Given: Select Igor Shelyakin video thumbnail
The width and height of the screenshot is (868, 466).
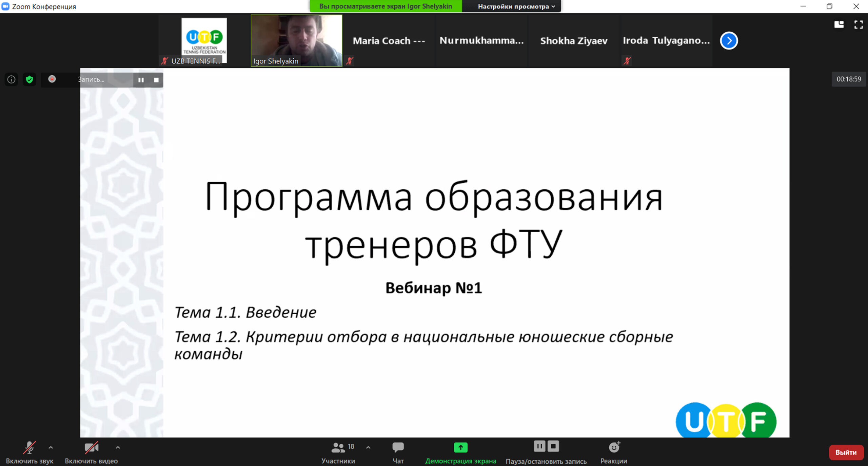Looking at the screenshot, I should [296, 40].
